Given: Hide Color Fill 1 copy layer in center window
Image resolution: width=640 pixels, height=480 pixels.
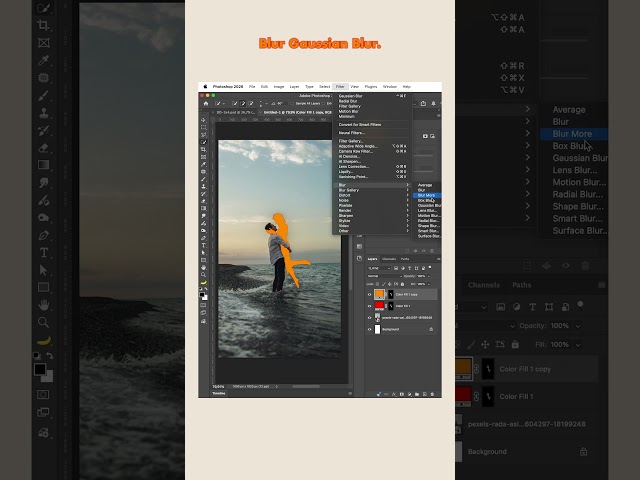Looking at the screenshot, I should point(369,294).
